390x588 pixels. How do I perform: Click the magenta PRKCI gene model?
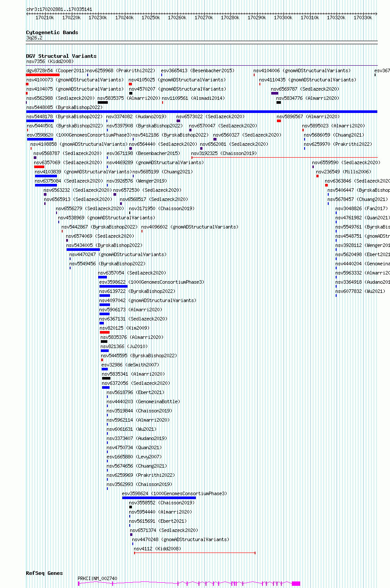(189, 584)
